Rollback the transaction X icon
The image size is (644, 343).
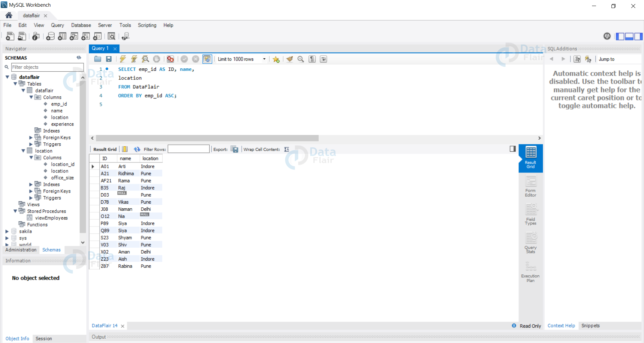(196, 59)
